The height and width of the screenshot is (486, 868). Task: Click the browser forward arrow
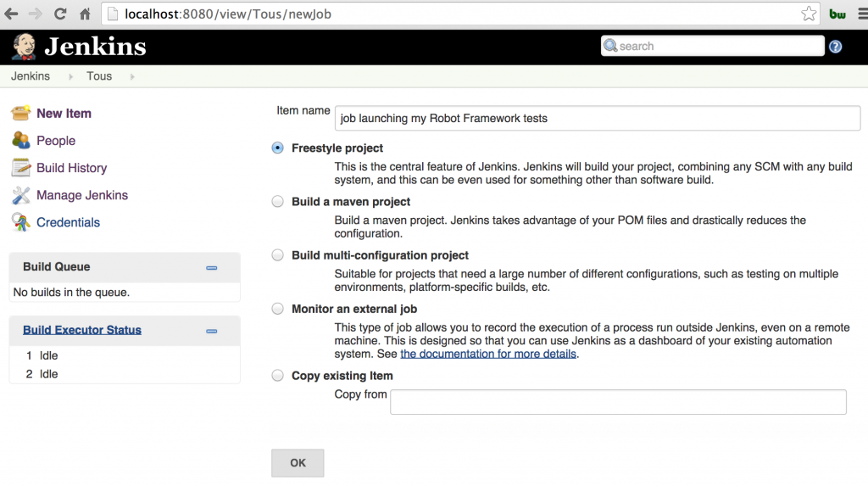click(35, 14)
